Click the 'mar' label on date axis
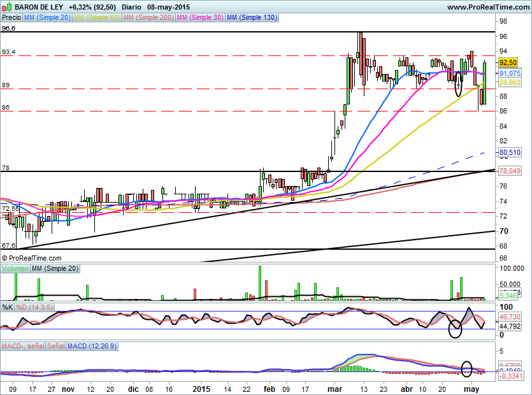The height and width of the screenshot is (395, 532). coord(334,389)
